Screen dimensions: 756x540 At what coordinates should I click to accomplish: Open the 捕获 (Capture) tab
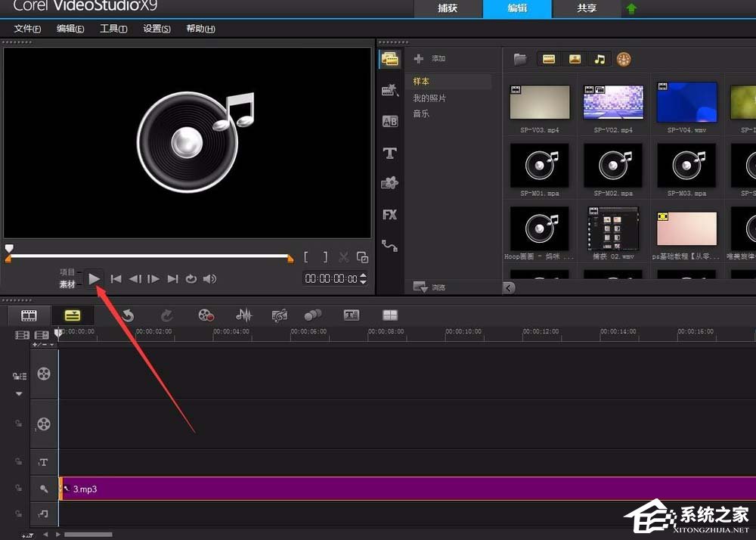click(x=448, y=8)
